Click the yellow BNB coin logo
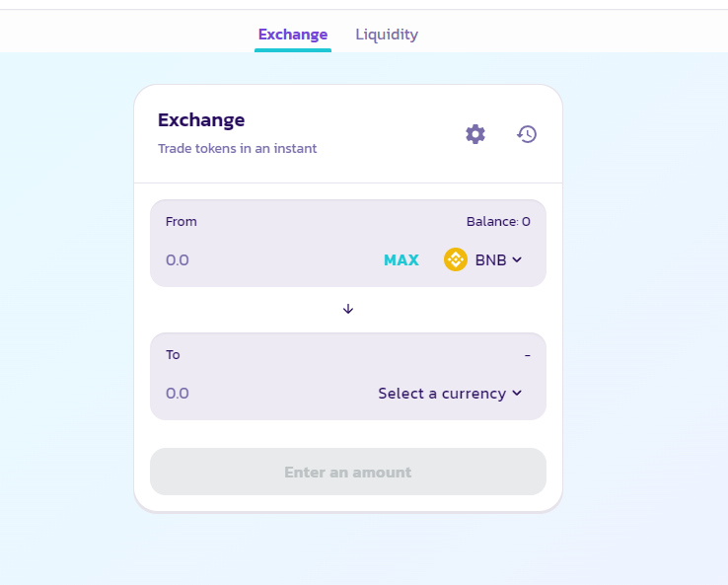 pos(456,259)
